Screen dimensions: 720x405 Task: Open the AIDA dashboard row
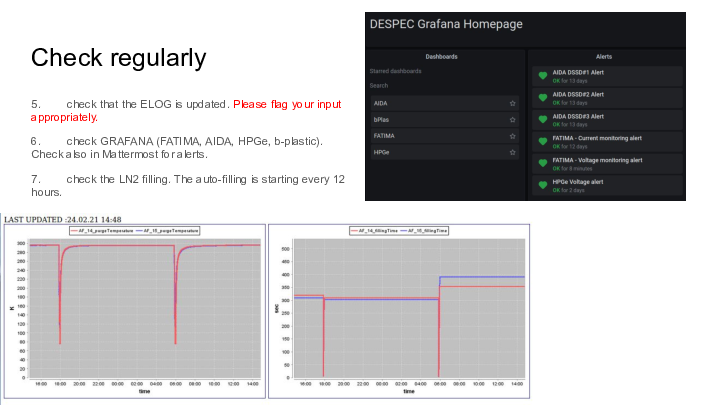(x=445, y=103)
